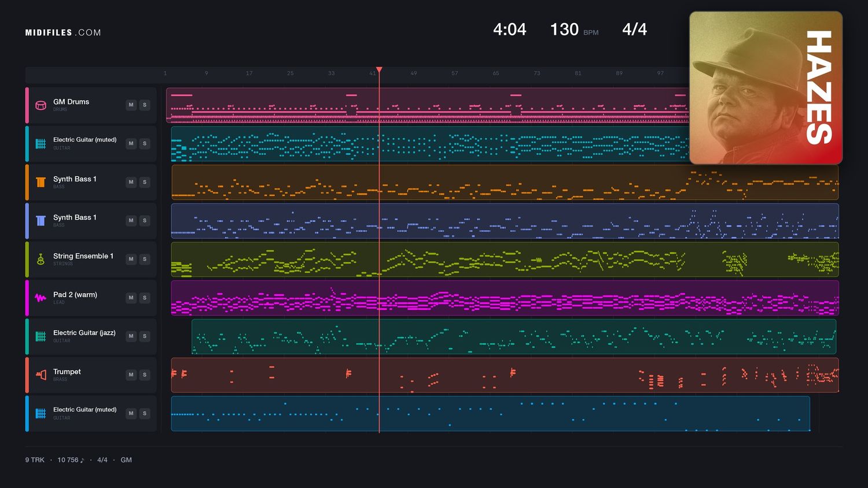
Task: Jump to bar 33 on the ruler
Action: click(x=331, y=73)
